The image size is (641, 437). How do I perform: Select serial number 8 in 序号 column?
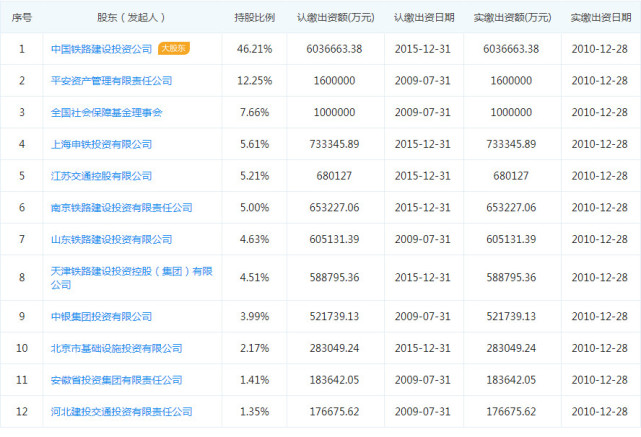click(x=22, y=278)
